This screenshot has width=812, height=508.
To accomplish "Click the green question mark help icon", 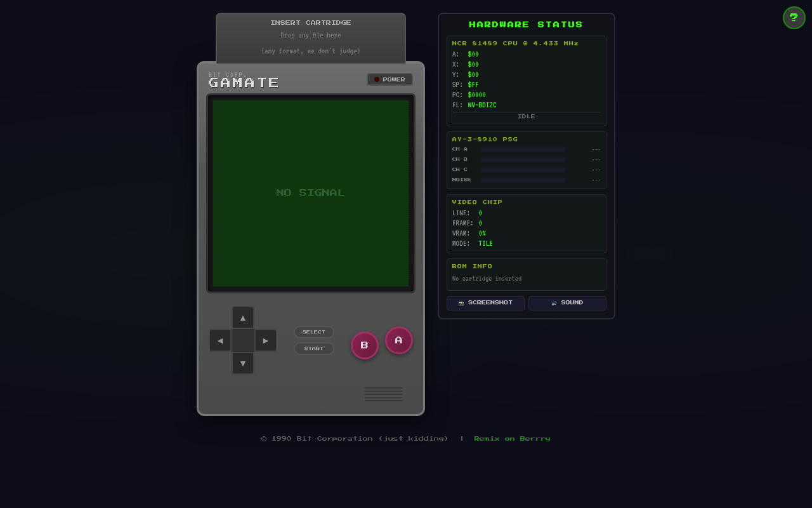I will click(794, 18).
